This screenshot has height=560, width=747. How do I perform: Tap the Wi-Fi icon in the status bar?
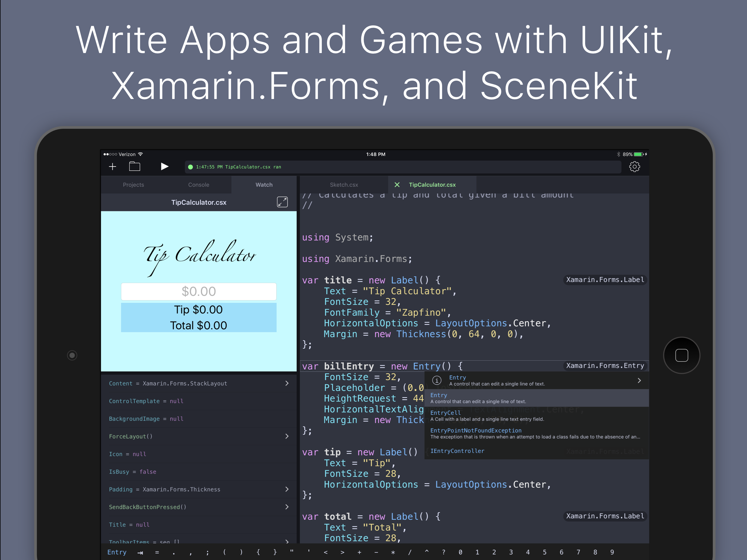pyautogui.click(x=141, y=154)
